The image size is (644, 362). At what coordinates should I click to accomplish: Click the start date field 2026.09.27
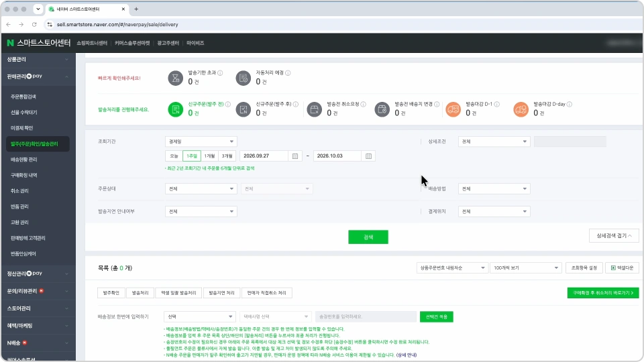click(264, 156)
